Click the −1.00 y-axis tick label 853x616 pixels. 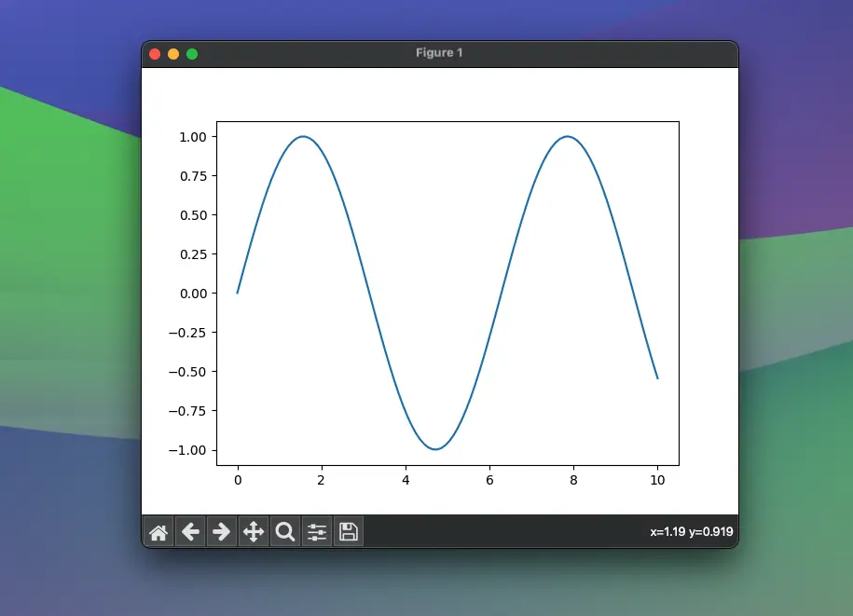187,450
